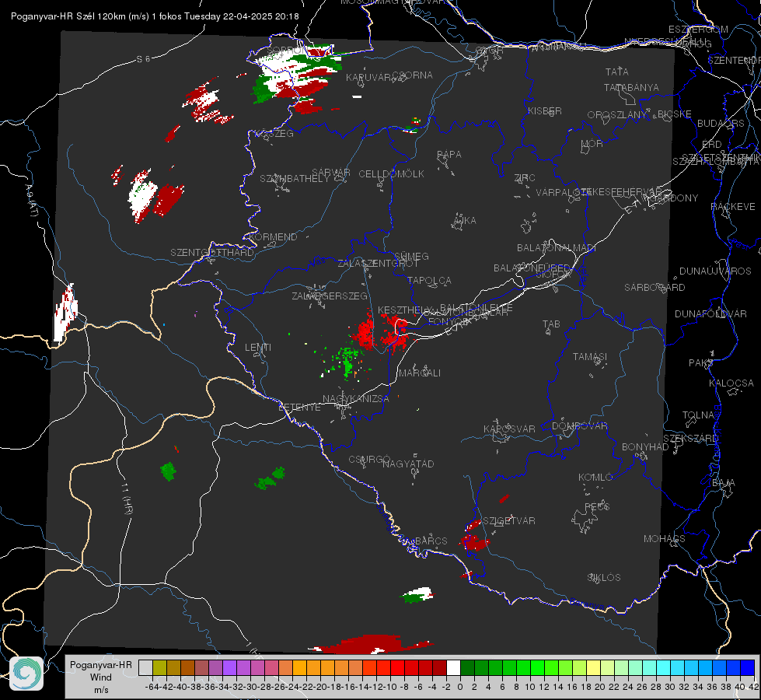Viewport: 761px width, 700px height.
Task: Click the OROSZLÁNY city label
Action: 617,115
